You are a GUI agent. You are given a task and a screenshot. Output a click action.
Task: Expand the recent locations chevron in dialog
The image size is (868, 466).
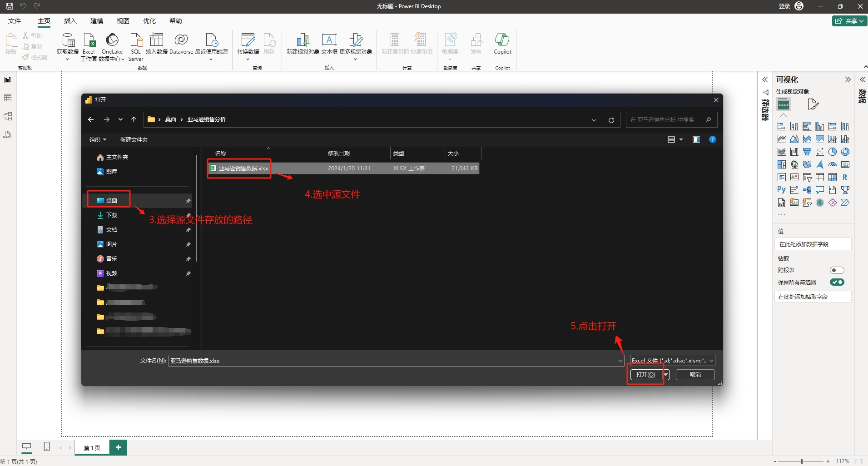coord(120,119)
